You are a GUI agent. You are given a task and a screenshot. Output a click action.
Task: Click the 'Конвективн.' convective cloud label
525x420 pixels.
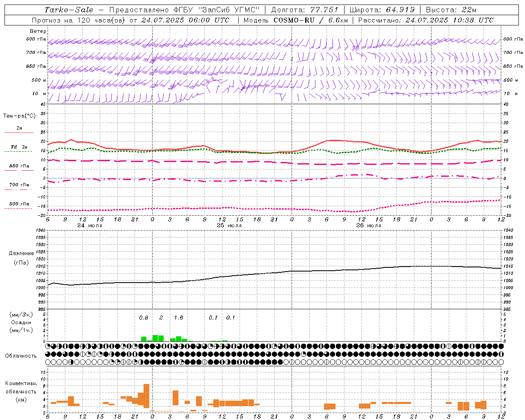coord(21,383)
